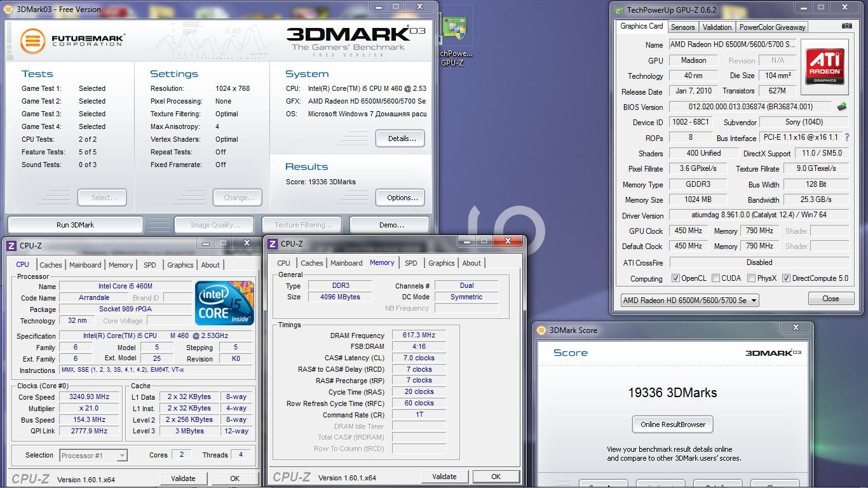Click the 'Score: 19336 3DMarks' results line

pos(321,182)
